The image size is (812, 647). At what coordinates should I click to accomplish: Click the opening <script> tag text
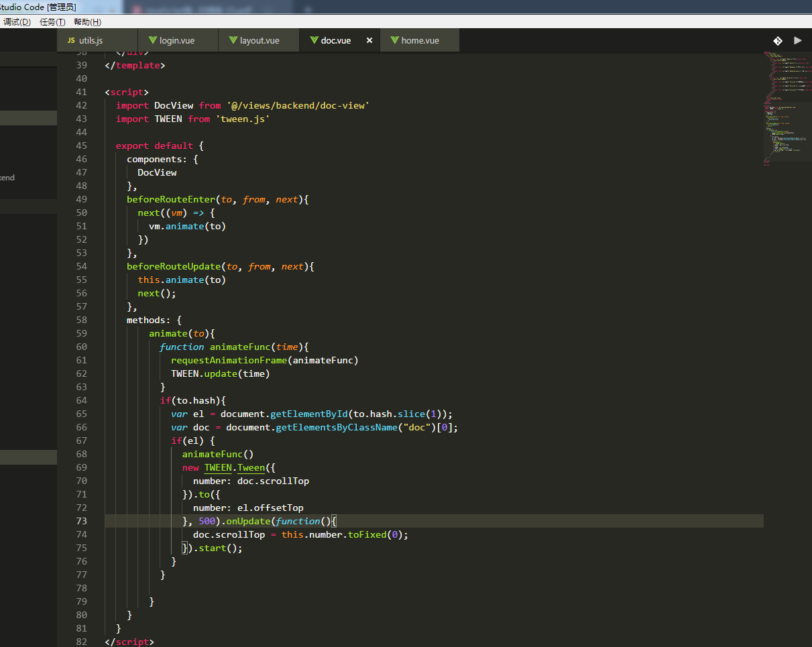click(127, 92)
